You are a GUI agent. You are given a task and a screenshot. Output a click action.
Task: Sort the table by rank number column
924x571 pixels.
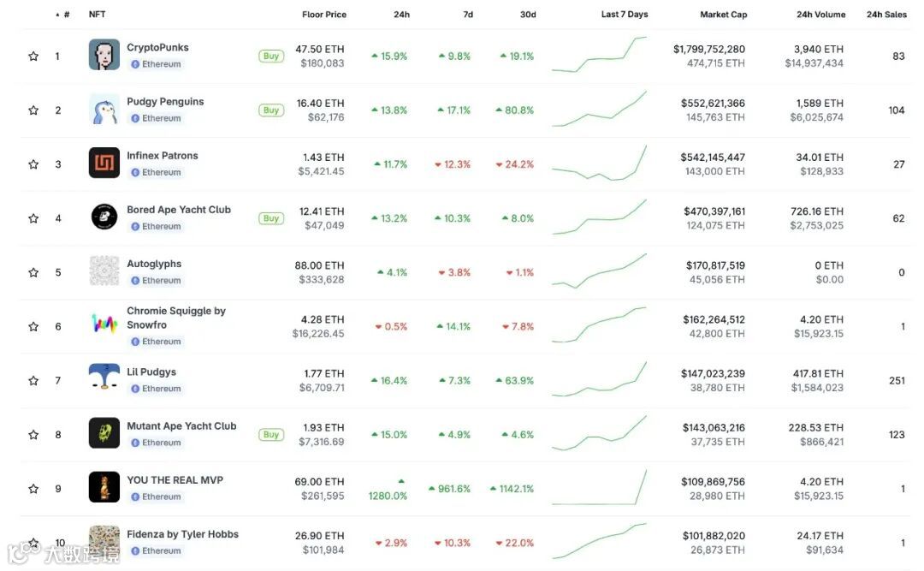point(66,15)
